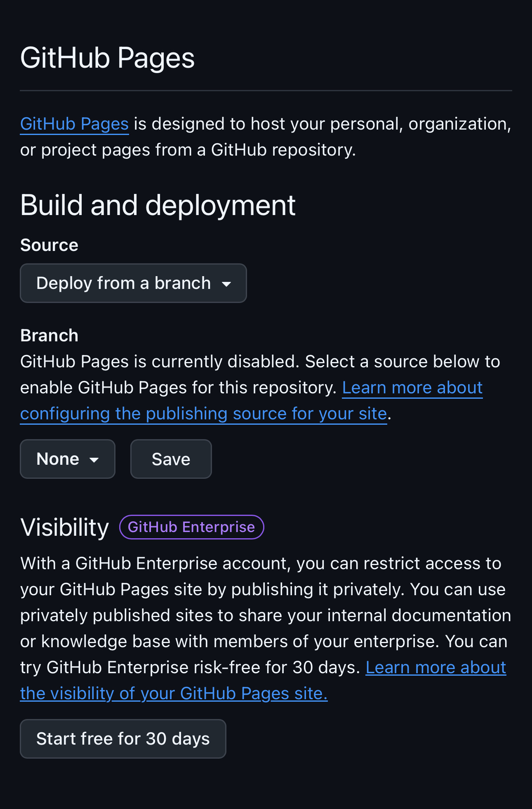
Task: Expand the None branch selector
Action: (68, 459)
